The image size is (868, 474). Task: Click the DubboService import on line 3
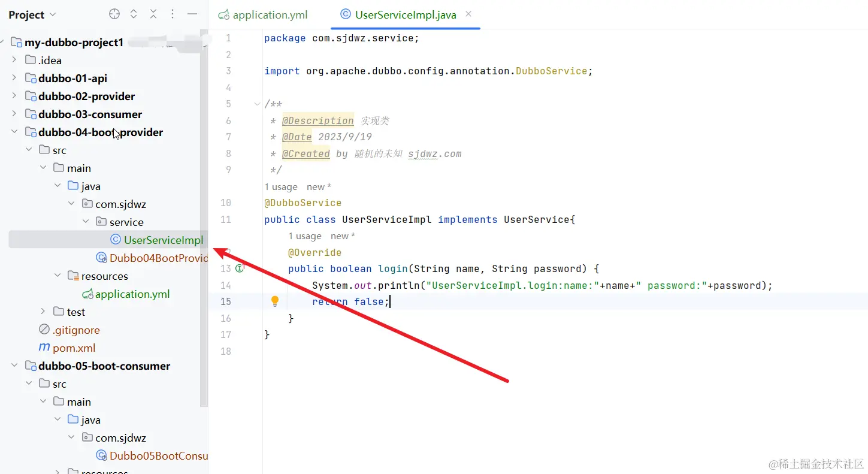[553, 71]
